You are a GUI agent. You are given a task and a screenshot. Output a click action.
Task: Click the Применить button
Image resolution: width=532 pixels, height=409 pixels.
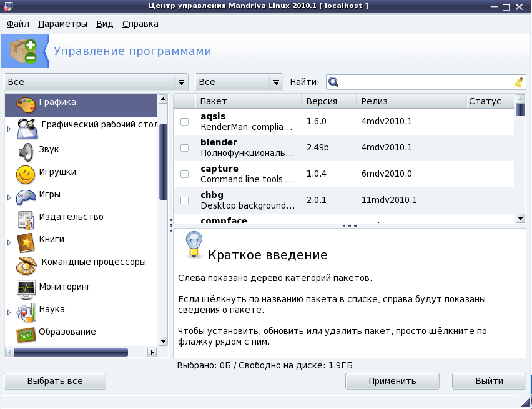pyautogui.click(x=392, y=381)
